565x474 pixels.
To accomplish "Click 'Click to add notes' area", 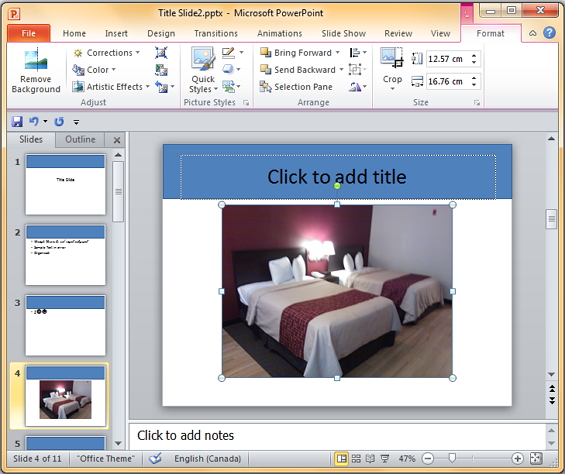I will coord(337,436).
